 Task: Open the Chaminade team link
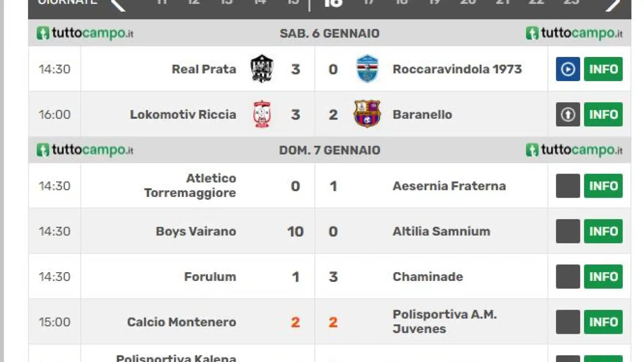pos(428,277)
